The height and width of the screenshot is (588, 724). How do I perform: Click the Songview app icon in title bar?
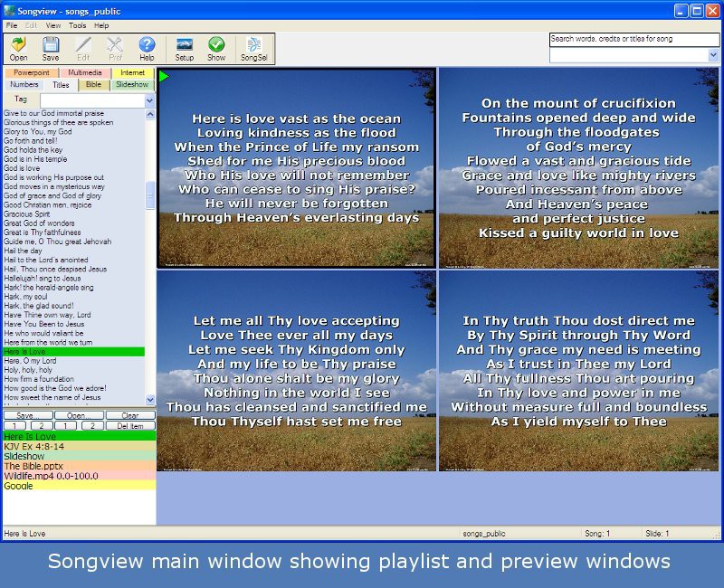tap(9, 11)
